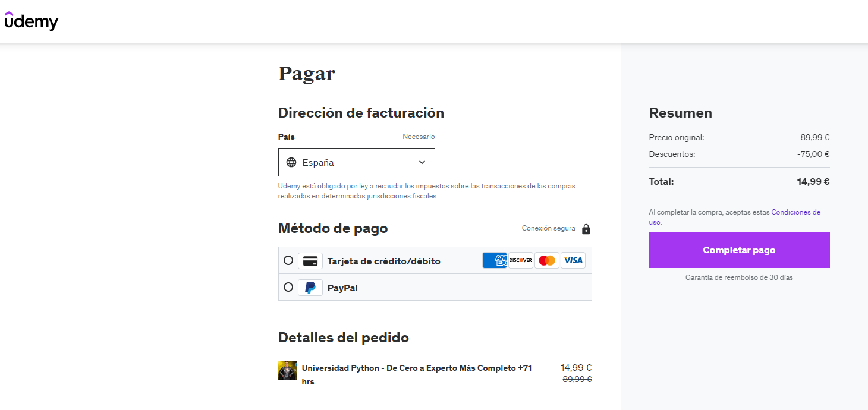Expand country list via chevron arrow
The height and width of the screenshot is (410, 868).
coord(422,162)
